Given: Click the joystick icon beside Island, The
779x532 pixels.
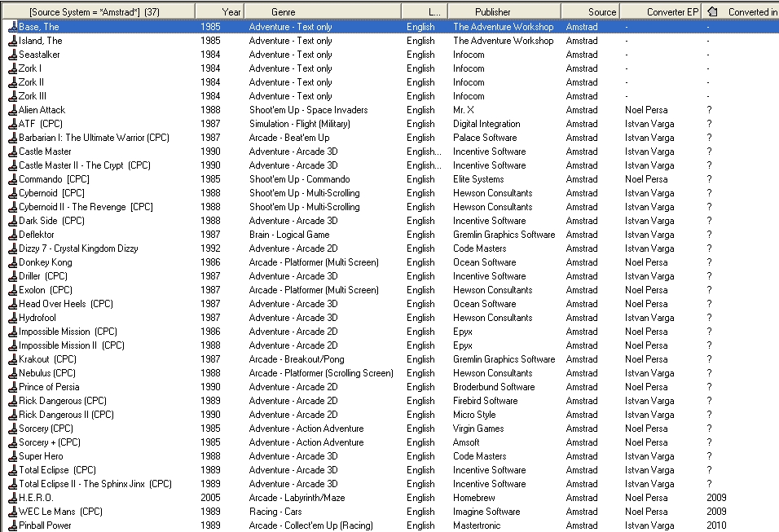Looking at the screenshot, I should (x=13, y=41).
